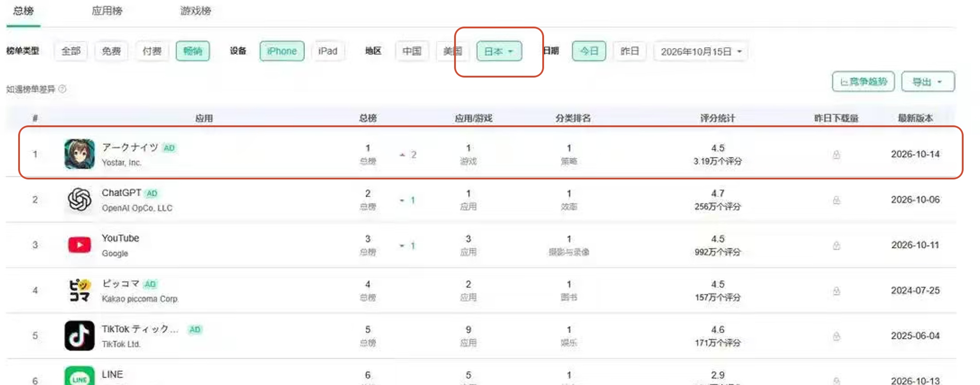Click the lock icon in TikTok row

tap(836, 336)
